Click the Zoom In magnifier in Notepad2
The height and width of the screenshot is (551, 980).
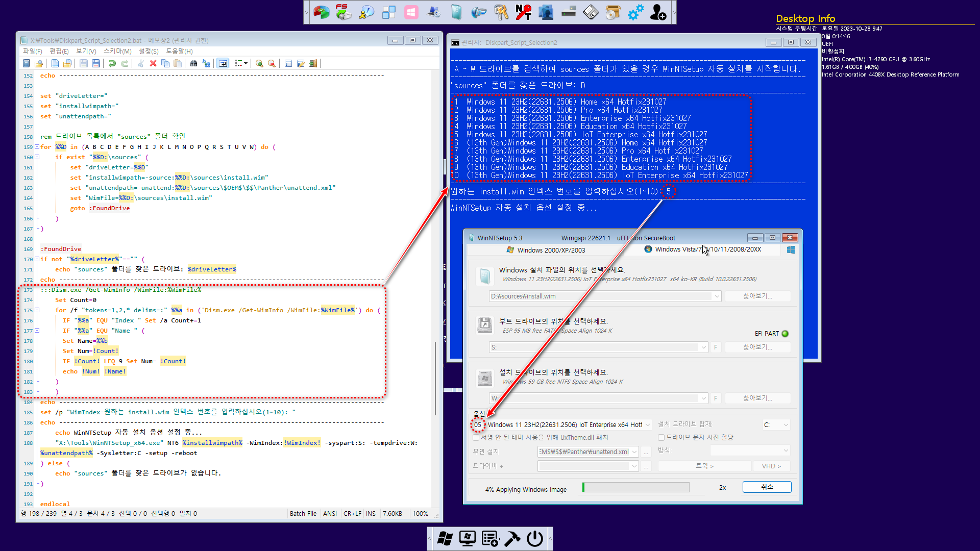pyautogui.click(x=259, y=63)
